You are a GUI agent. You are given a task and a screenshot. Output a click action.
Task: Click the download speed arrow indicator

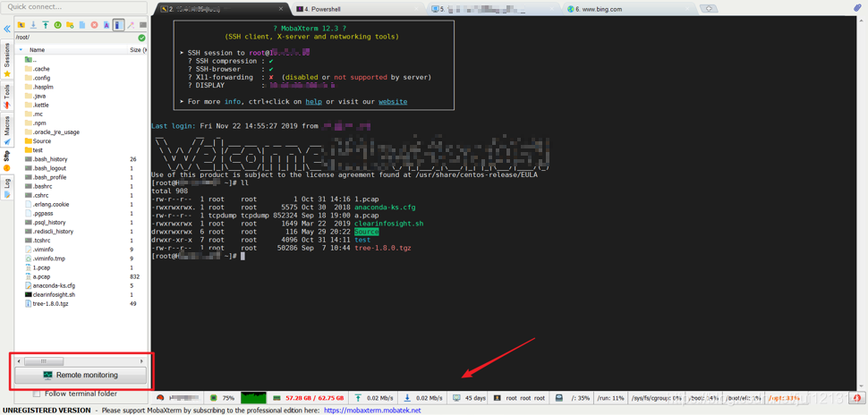423,398
